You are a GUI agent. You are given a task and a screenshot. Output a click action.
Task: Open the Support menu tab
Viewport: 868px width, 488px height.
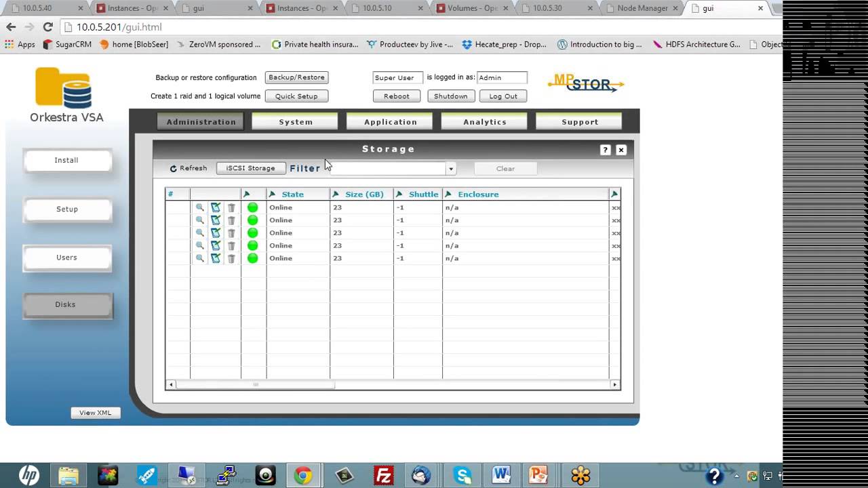[579, 122]
